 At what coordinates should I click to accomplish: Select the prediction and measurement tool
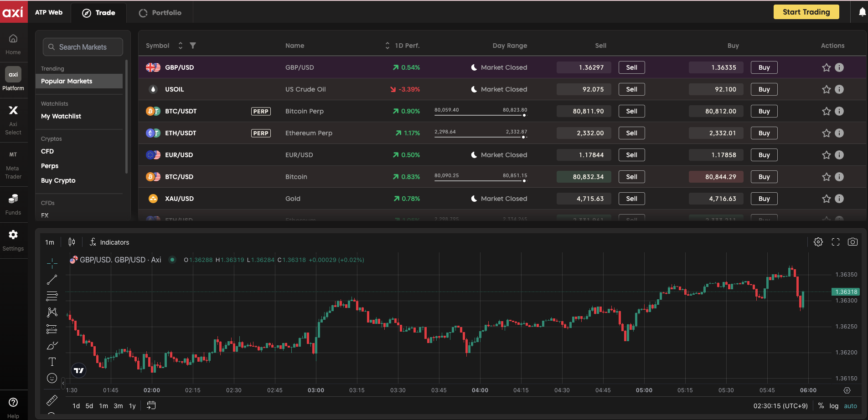[x=52, y=329]
